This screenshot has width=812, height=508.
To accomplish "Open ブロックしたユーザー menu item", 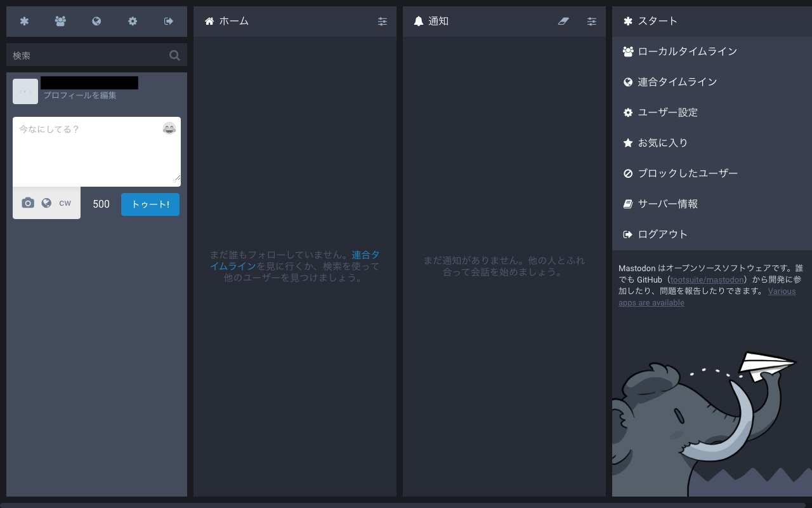I will click(712, 173).
